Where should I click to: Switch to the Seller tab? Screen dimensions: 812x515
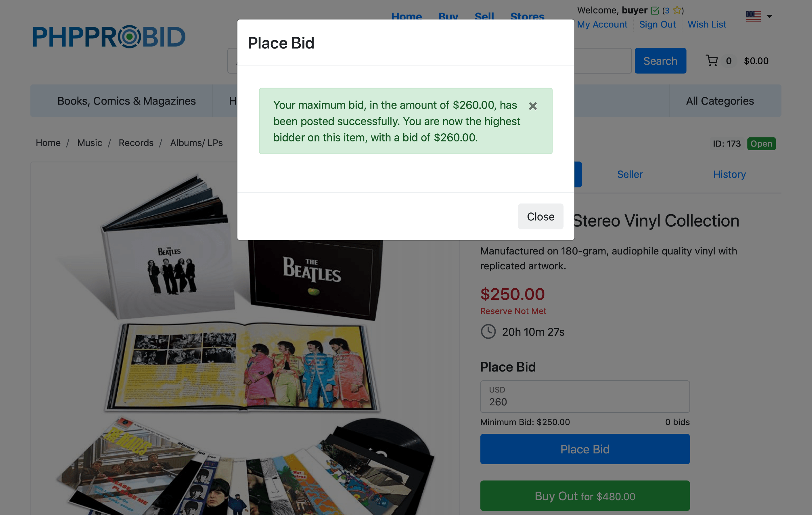630,174
